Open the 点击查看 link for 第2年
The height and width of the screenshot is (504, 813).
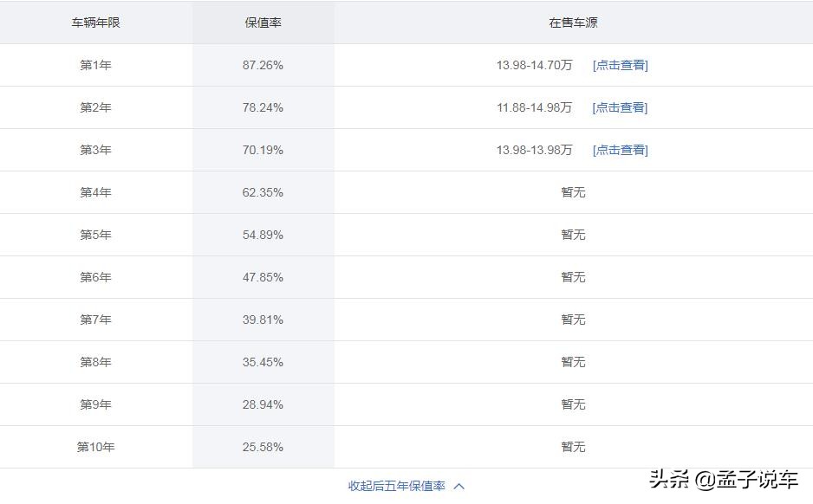click(x=620, y=107)
